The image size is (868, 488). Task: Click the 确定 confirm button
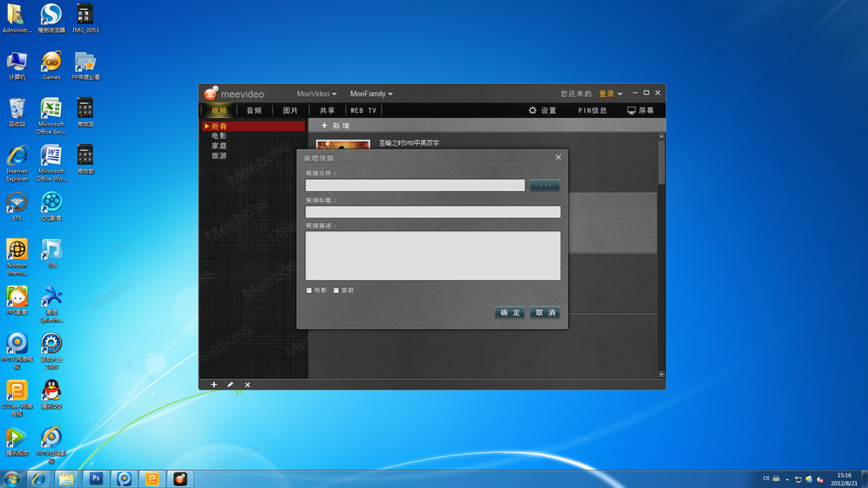point(509,312)
